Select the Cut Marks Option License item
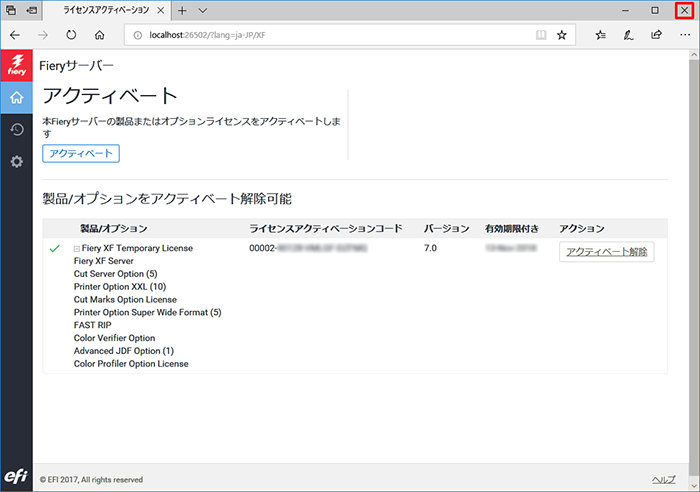Viewport: 700px width, 492px height. click(x=125, y=300)
